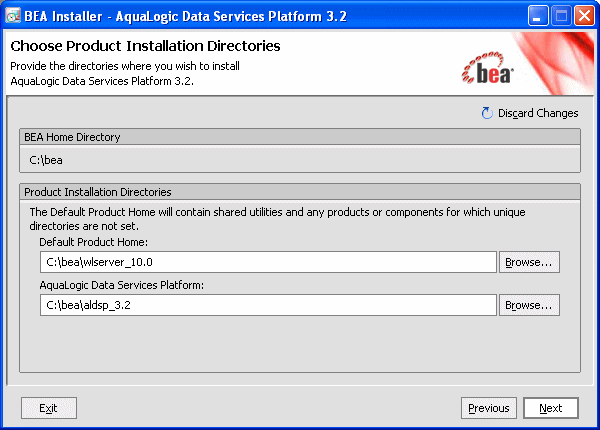Click the Discard Changes link text
Image resolution: width=600 pixels, height=430 pixels.
pyautogui.click(x=538, y=113)
